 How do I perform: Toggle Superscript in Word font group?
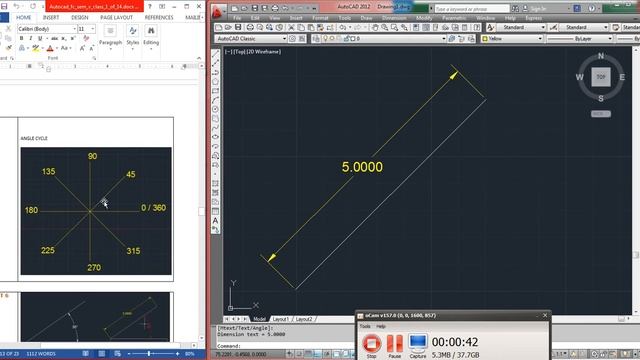[73, 38]
